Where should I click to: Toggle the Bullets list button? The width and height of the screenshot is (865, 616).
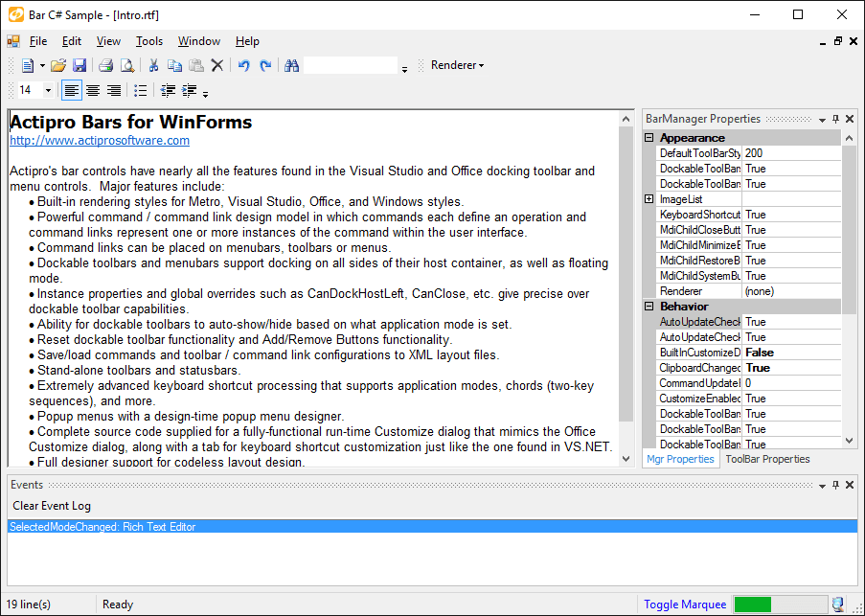(x=141, y=90)
